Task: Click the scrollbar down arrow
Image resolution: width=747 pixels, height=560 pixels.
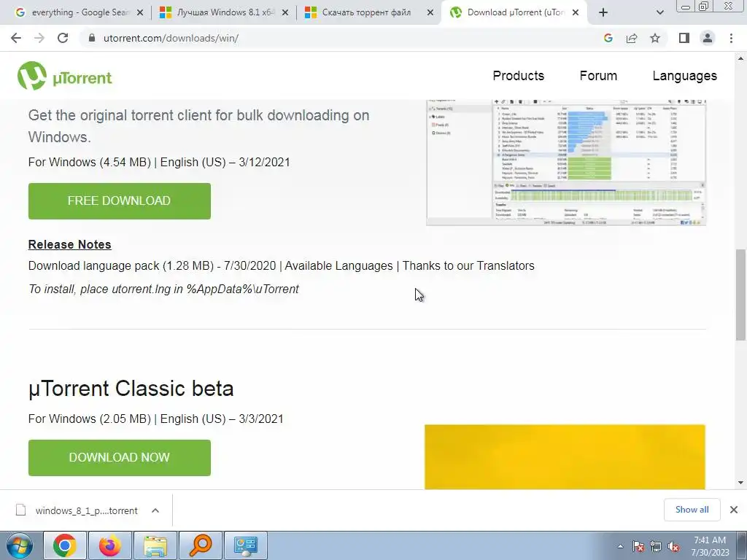Action: point(740,483)
